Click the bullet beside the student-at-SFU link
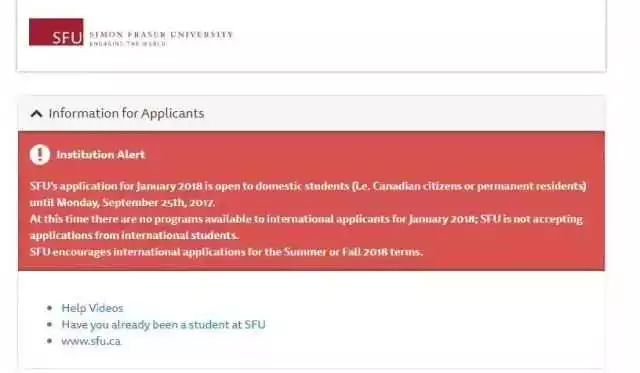Image resolution: width=640 pixels, height=373 pixels. [x=49, y=324]
